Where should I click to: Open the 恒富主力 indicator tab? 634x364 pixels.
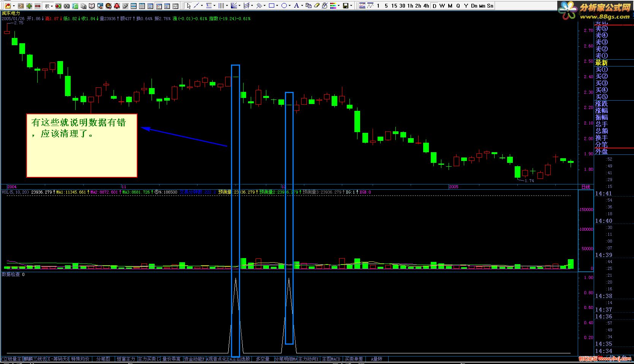[126, 359]
